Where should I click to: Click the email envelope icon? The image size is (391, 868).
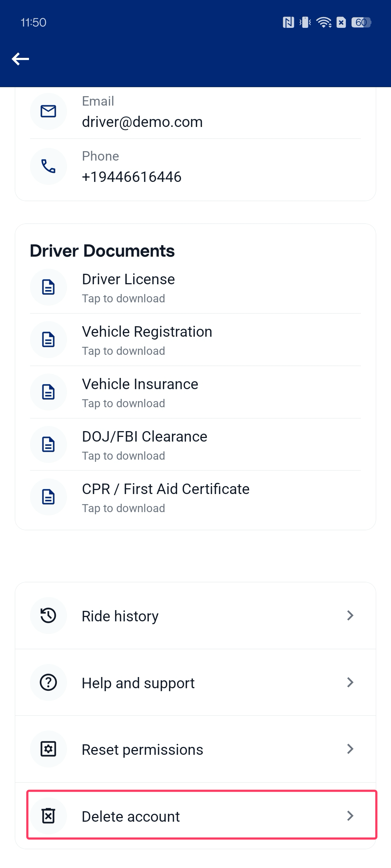[48, 111]
